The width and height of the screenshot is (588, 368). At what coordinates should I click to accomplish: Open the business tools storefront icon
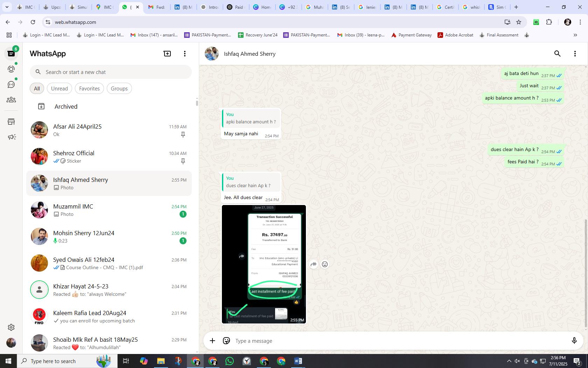(11, 122)
